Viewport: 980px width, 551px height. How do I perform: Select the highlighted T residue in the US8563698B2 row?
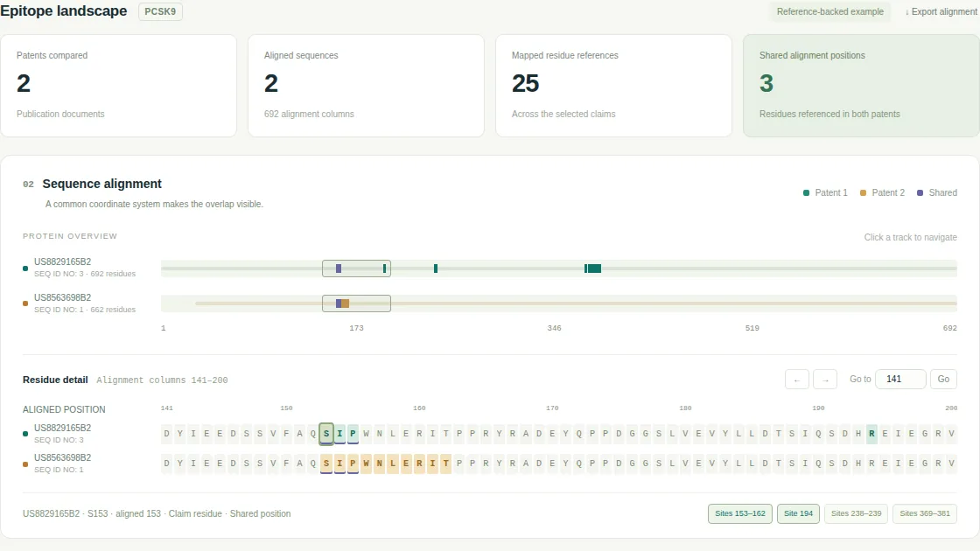[445, 464]
